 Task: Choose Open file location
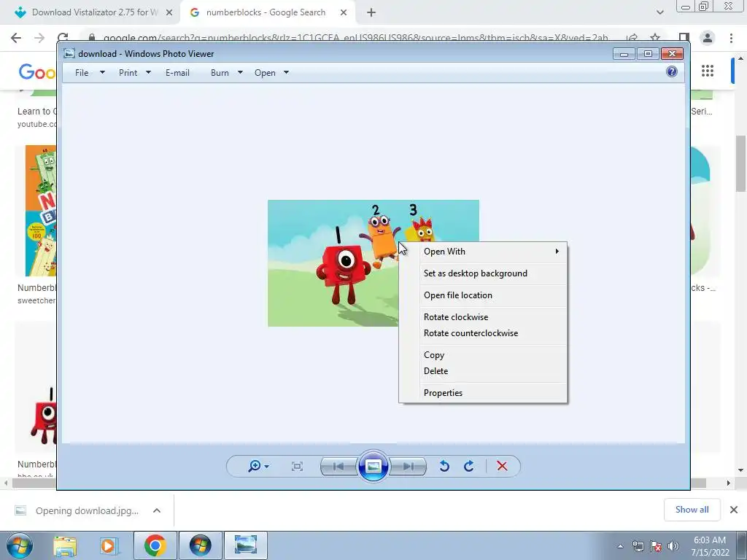point(483,295)
